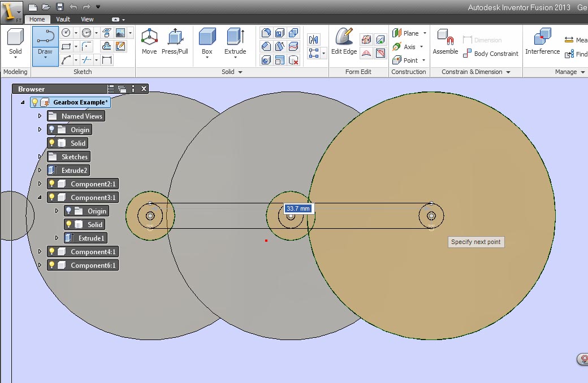
Task: Open the View ribbon tab
Action: 87,19
